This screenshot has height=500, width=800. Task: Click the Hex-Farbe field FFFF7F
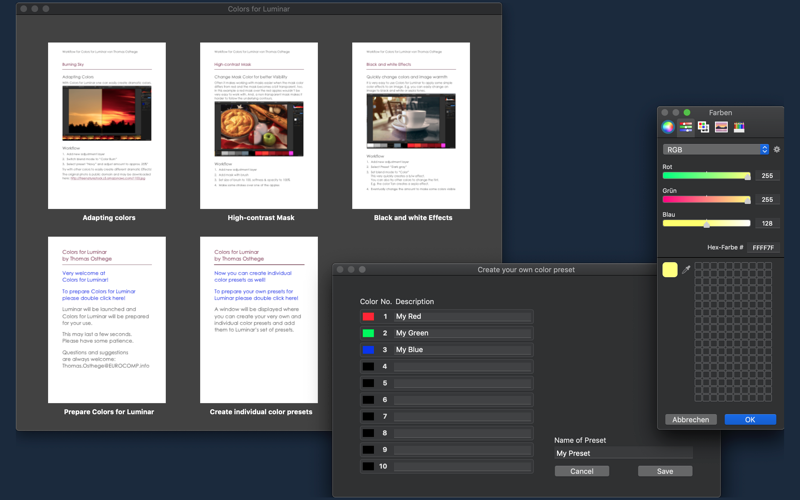[x=763, y=247]
